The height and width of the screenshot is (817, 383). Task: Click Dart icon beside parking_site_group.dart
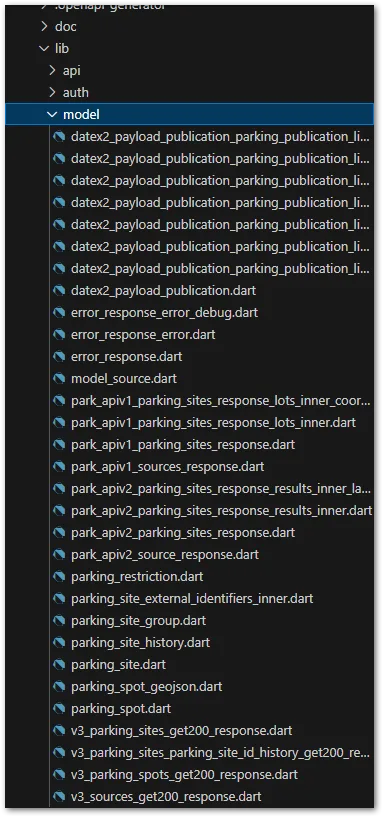click(59, 621)
